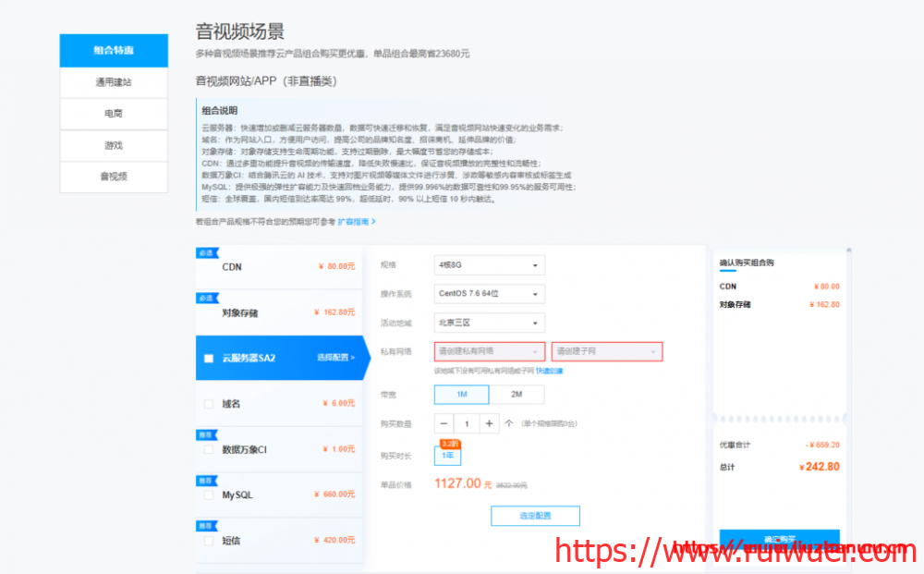Switch to the 通用建站 sidebar tab
Image resolution: width=924 pixels, height=574 pixels.
pos(114,82)
